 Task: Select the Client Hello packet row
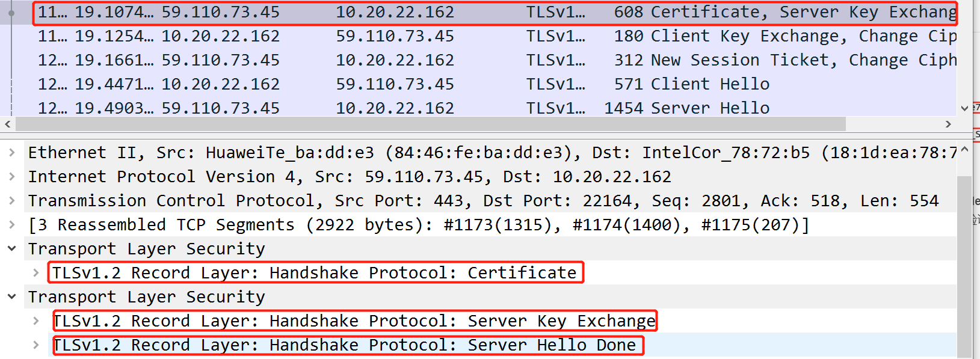[421, 84]
